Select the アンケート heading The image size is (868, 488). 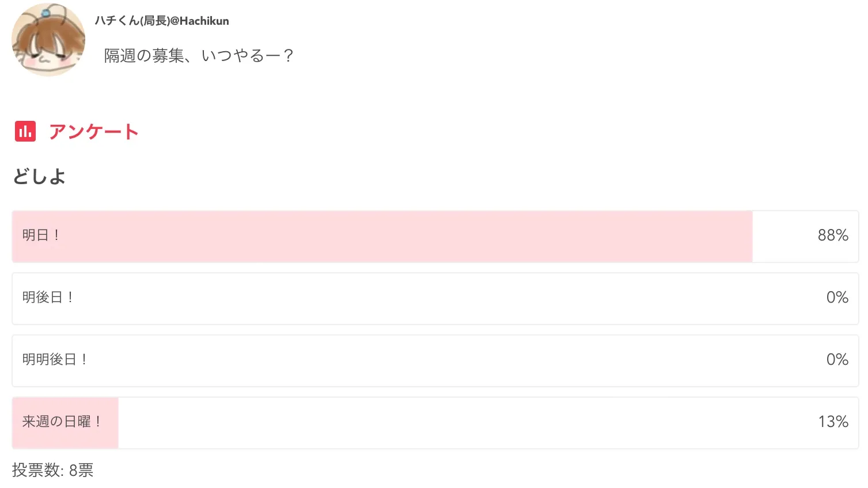click(x=93, y=132)
